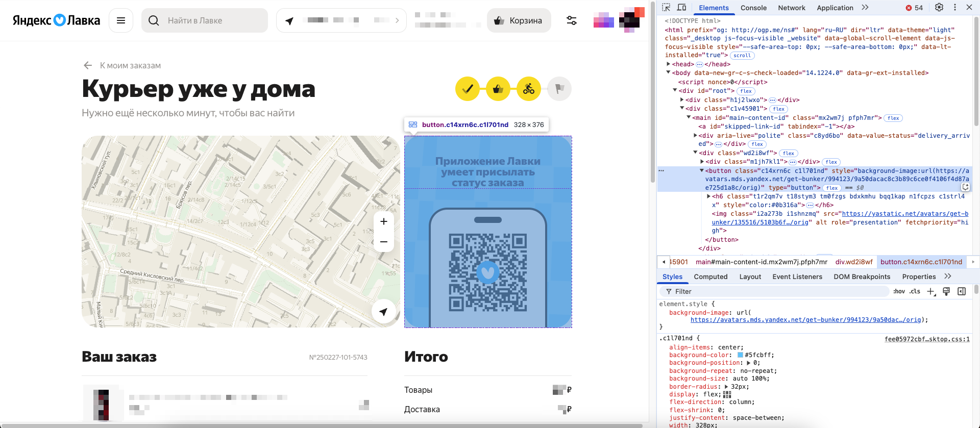This screenshot has width=980, height=428.
Task: Click the delivery address navigation arrow icon
Action: pyautogui.click(x=289, y=20)
